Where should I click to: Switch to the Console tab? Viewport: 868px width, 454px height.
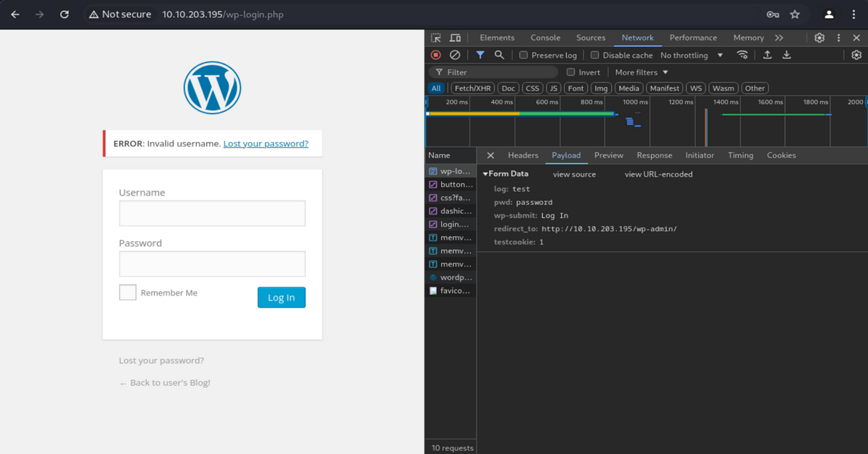pos(545,38)
